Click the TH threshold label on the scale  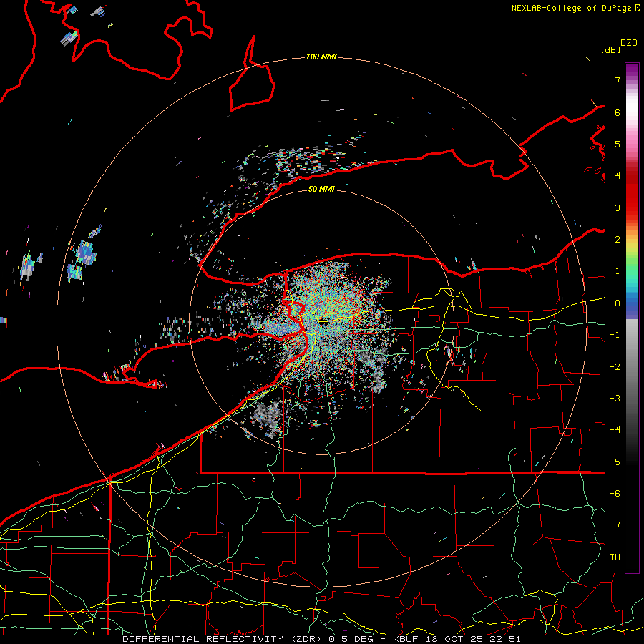(615, 557)
